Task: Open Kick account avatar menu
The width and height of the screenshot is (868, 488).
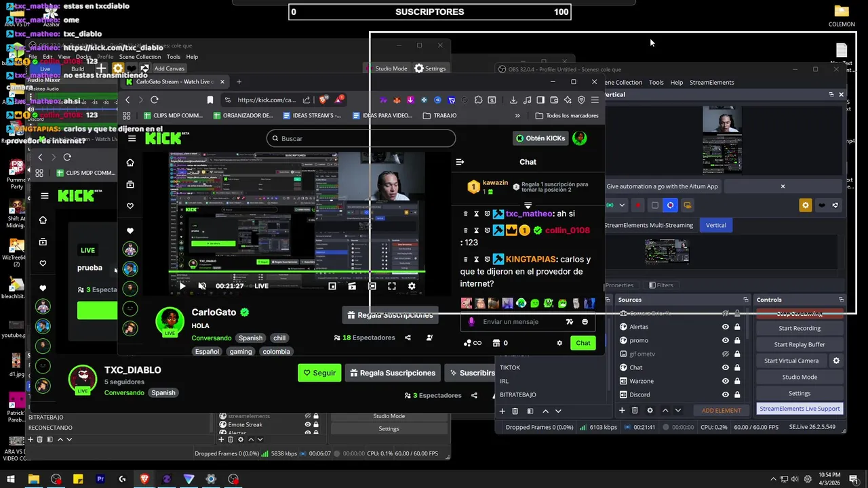Action: [579, 138]
